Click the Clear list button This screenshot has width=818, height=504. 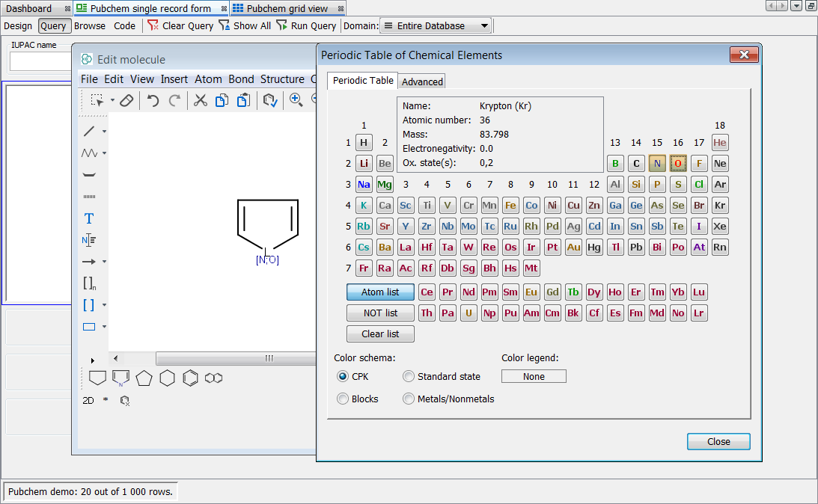[x=380, y=334]
